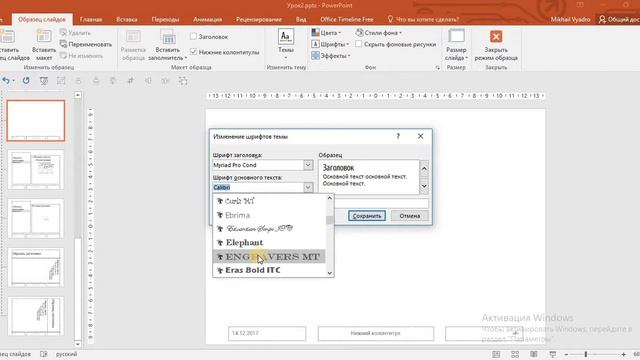
Task: Click the Slide Show status bar icon
Action: (553, 354)
